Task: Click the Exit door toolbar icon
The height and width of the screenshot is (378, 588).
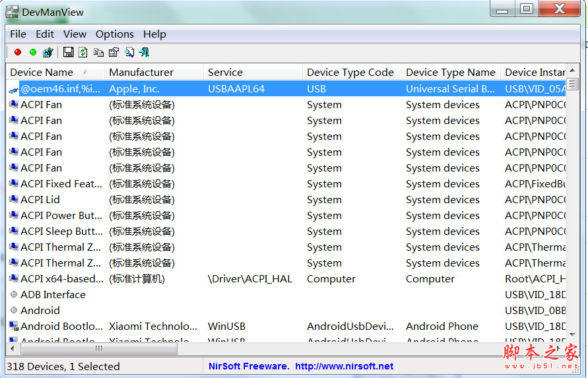Action: click(x=144, y=52)
